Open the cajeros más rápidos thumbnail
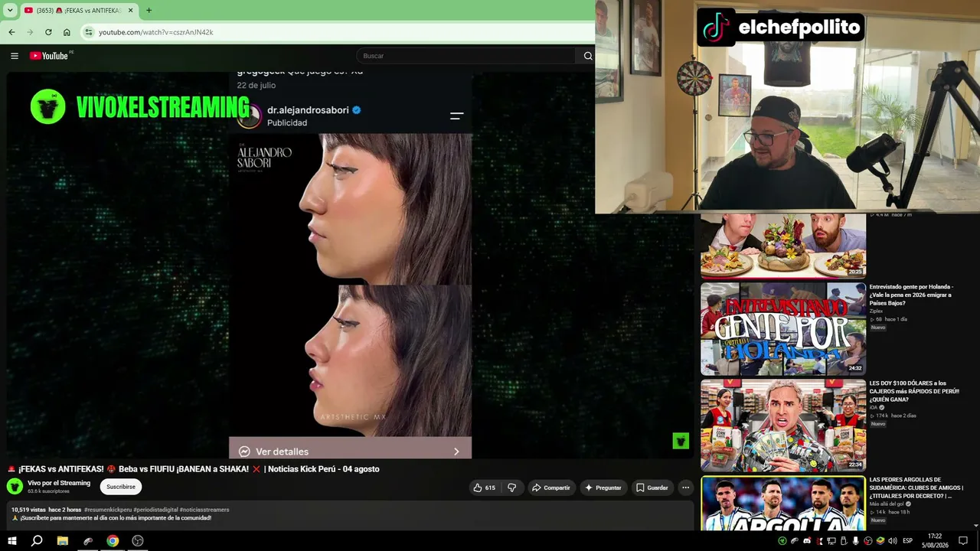980x551 pixels. [x=783, y=425]
